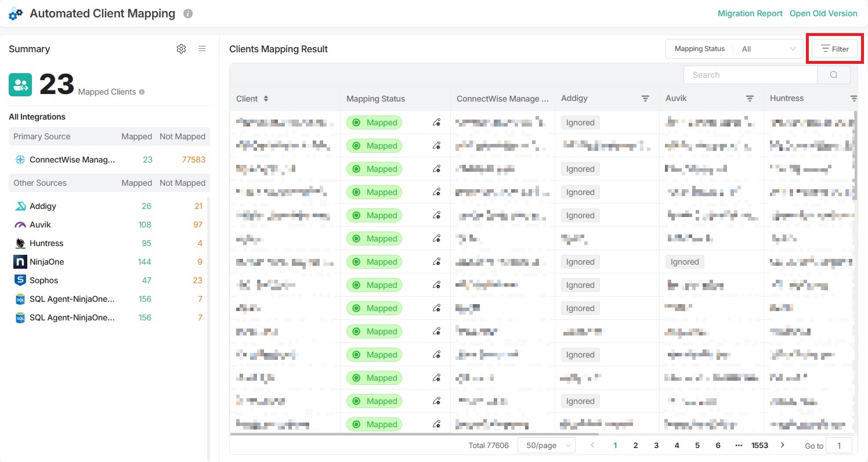Click edit mapping icon in first row

pos(436,122)
